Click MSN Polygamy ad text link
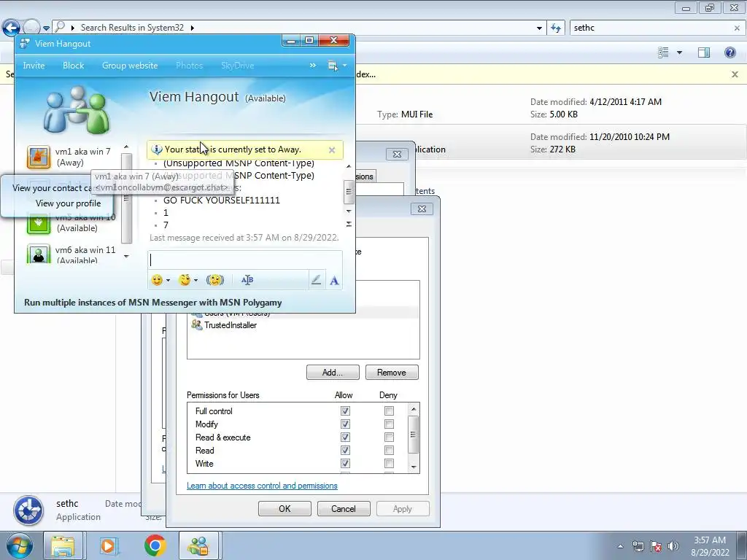The image size is (747, 560). 153,303
